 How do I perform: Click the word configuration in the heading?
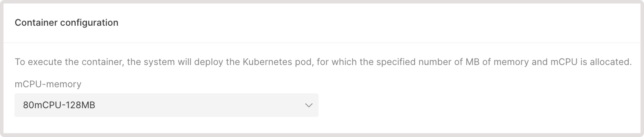click(89, 23)
